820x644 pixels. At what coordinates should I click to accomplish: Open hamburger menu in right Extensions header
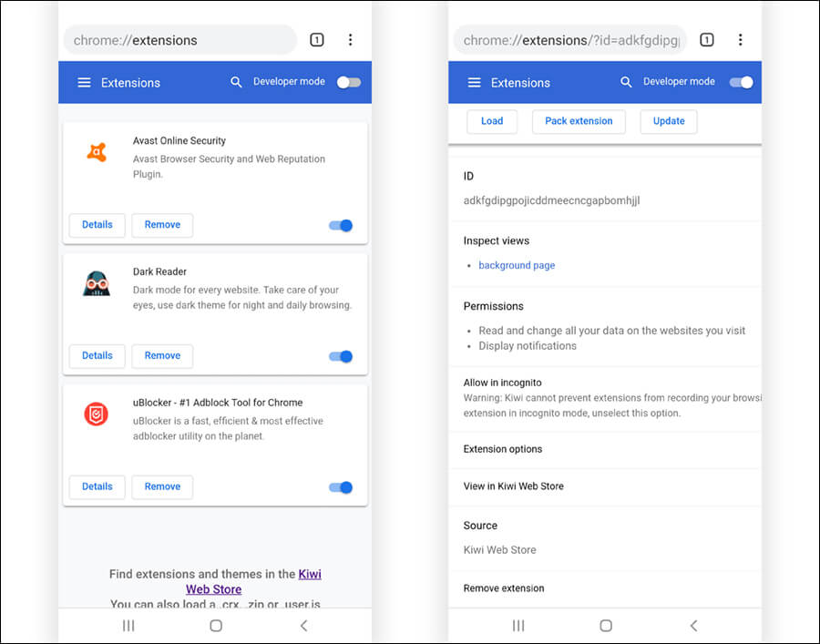coord(475,83)
